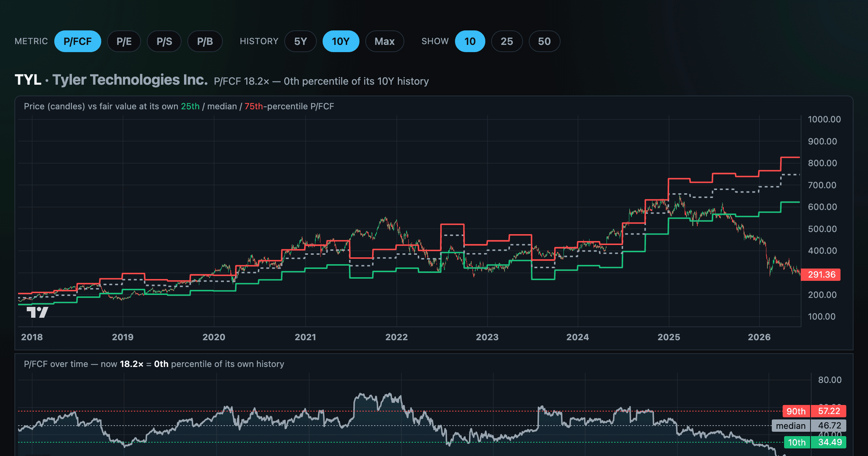Click the 600.00 price axis label

(x=822, y=207)
